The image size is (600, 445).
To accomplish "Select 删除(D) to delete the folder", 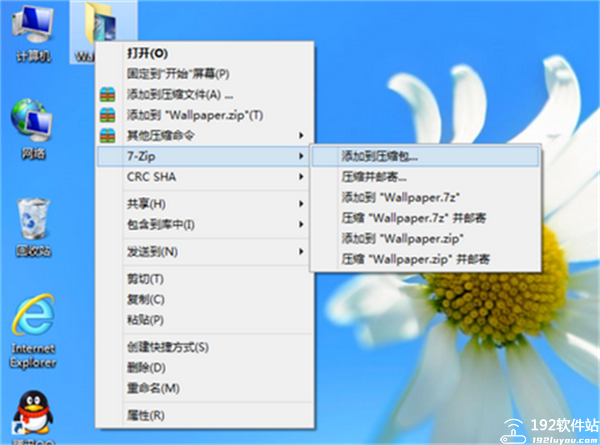I will tap(205, 368).
